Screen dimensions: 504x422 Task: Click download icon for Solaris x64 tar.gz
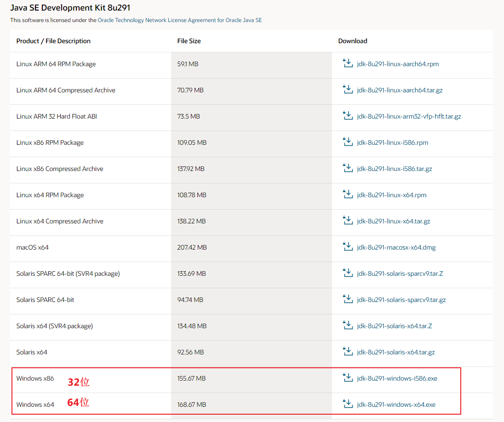tap(348, 352)
